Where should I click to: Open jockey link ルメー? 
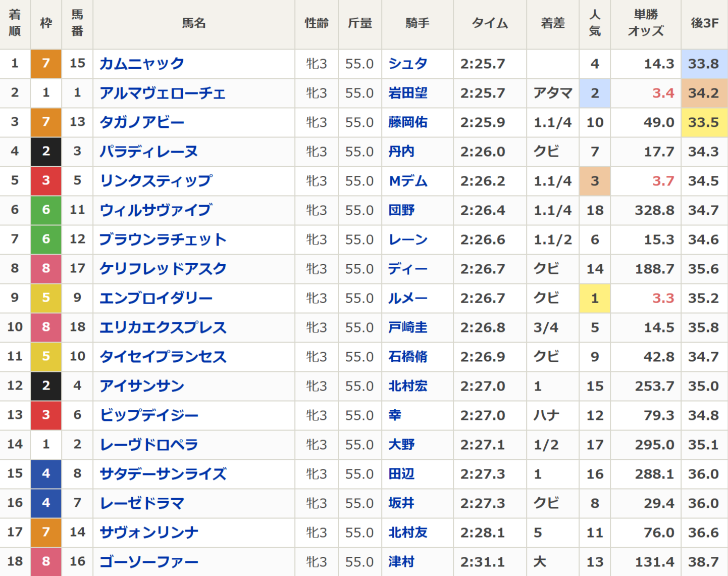tap(407, 298)
